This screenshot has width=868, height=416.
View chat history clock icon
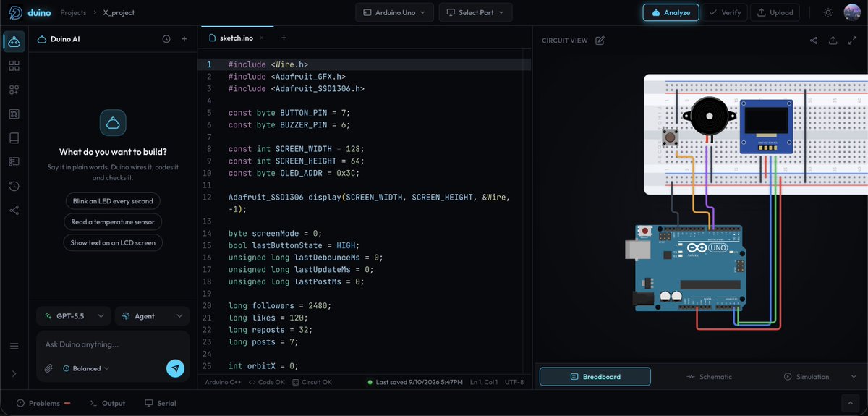click(166, 39)
